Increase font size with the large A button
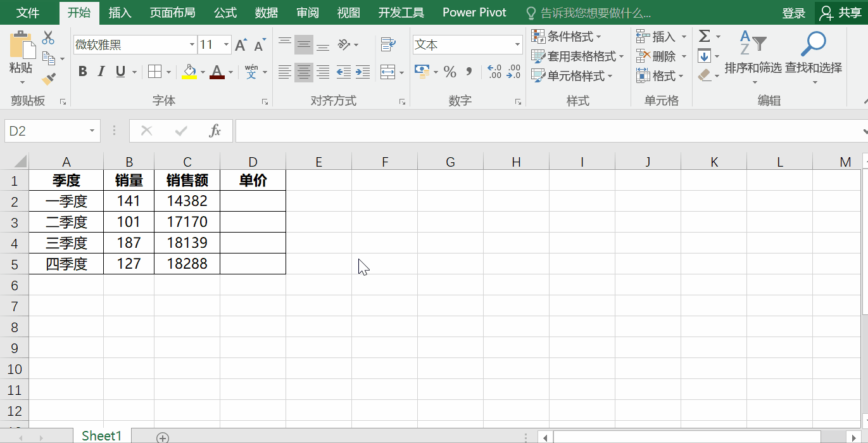 tap(241, 45)
